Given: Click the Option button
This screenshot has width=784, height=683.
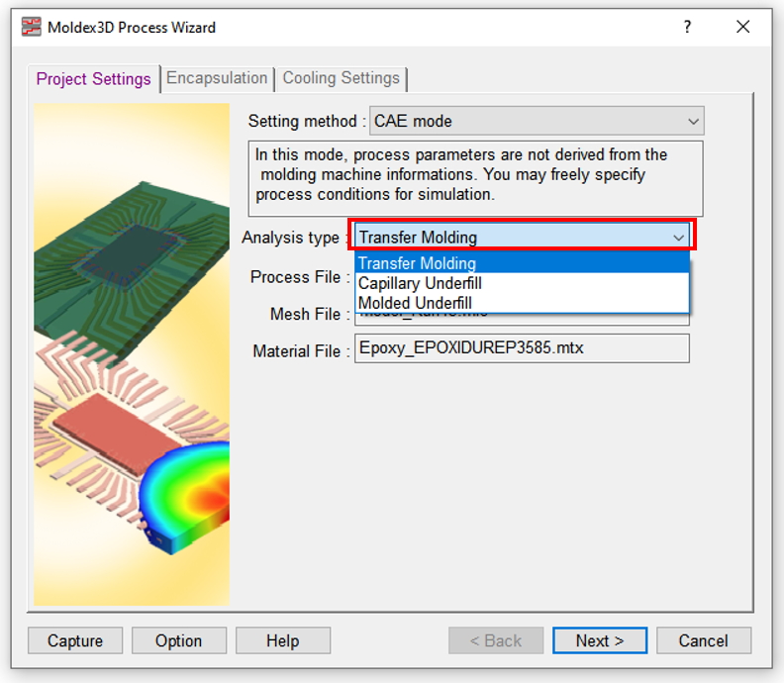Looking at the screenshot, I should click(x=178, y=640).
